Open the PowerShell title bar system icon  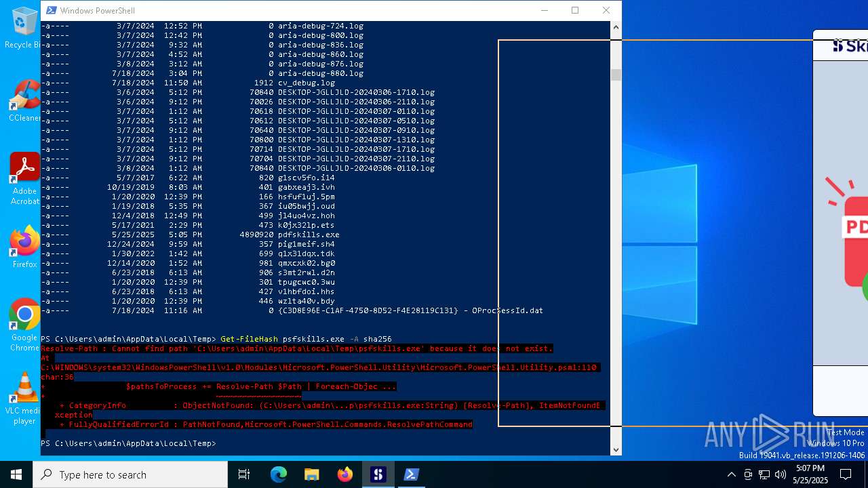tap(52, 10)
